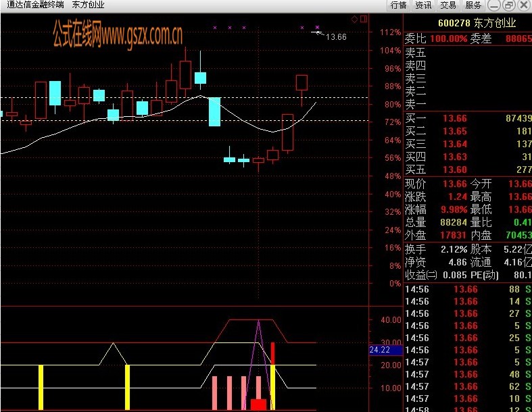The image size is (532, 412).
Task: Close the 通达信 window
Action: [x=524, y=5]
